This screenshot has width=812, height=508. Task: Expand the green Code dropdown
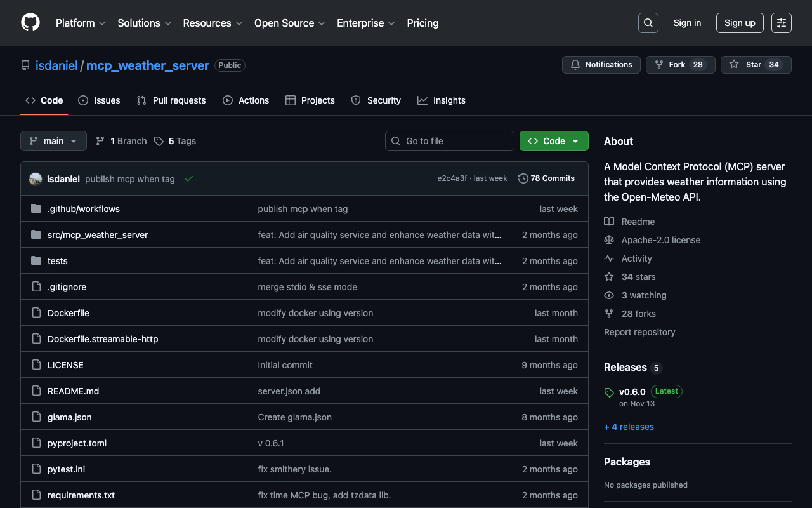coord(553,141)
